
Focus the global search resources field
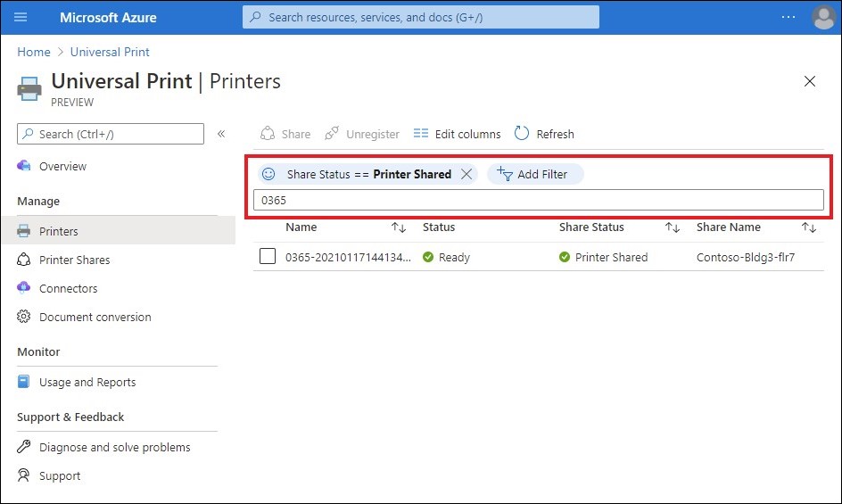click(420, 17)
